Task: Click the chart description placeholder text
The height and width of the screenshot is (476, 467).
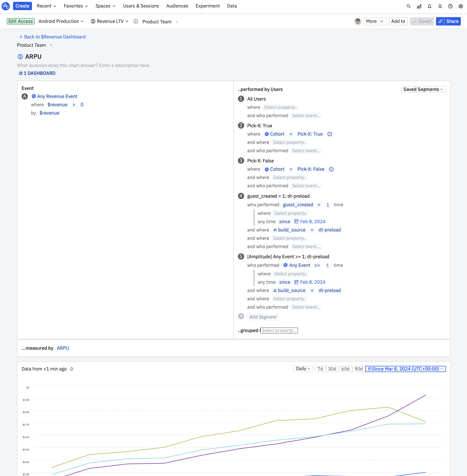Action: coord(83,65)
